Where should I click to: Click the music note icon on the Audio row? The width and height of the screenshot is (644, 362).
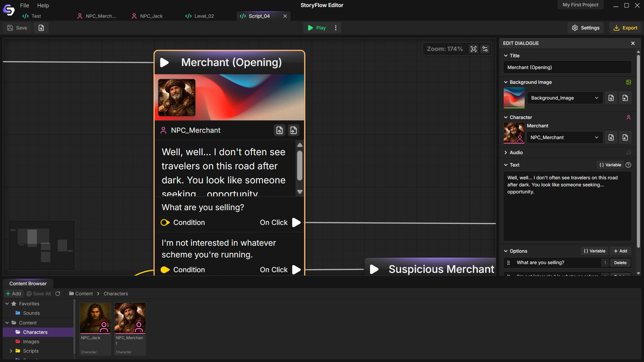pyautogui.click(x=629, y=152)
